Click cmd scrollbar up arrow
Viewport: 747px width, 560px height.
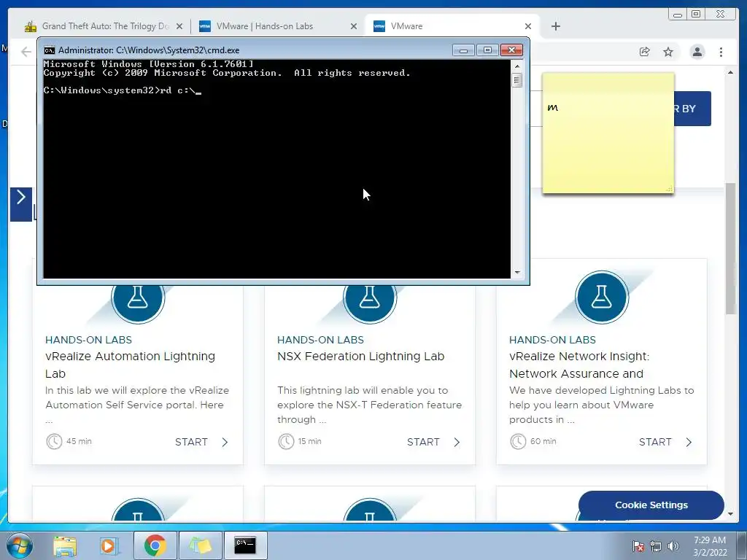click(517, 66)
